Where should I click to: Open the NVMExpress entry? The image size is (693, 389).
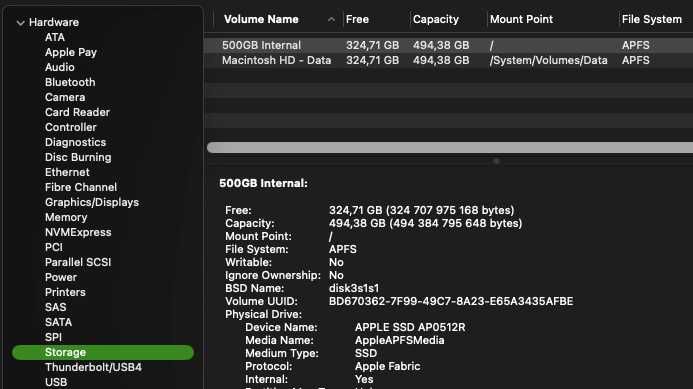coord(78,233)
